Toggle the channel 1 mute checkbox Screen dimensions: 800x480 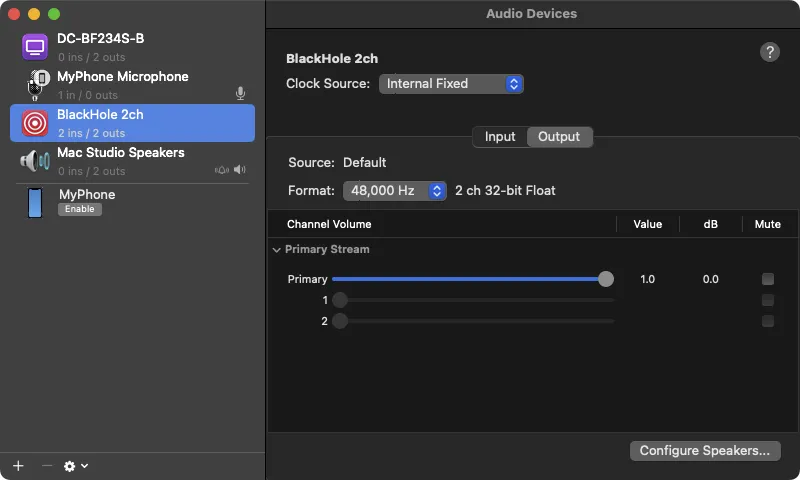pyautogui.click(x=767, y=300)
